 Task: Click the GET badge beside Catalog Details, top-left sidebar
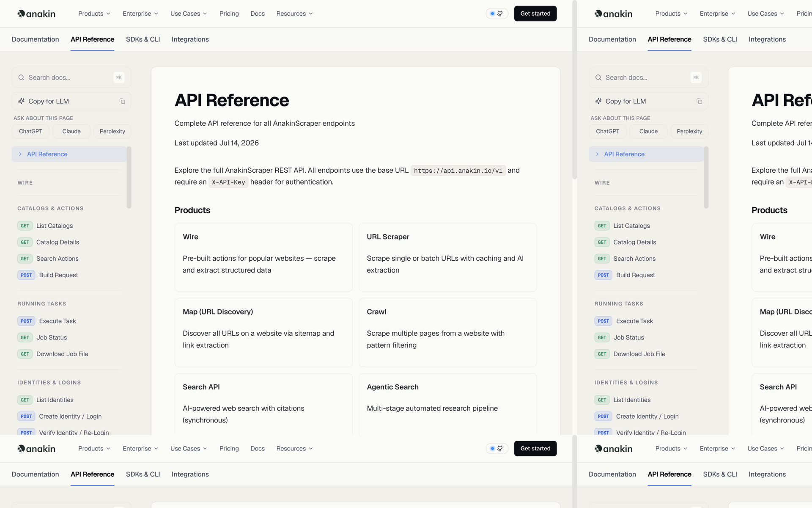[x=25, y=242]
